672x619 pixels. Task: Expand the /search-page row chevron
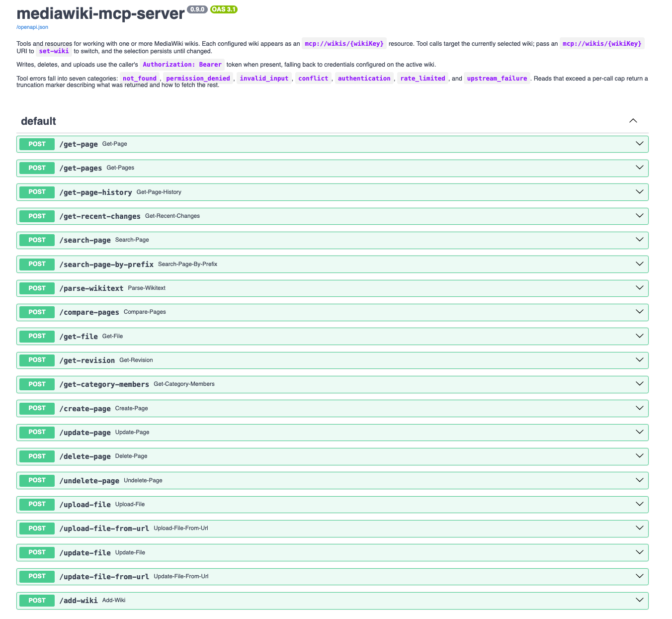click(x=640, y=240)
